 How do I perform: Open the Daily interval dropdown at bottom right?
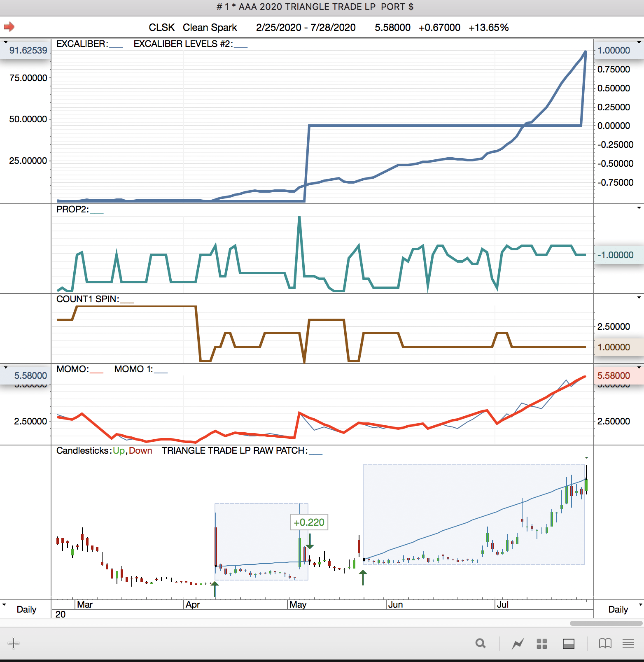(x=640, y=605)
